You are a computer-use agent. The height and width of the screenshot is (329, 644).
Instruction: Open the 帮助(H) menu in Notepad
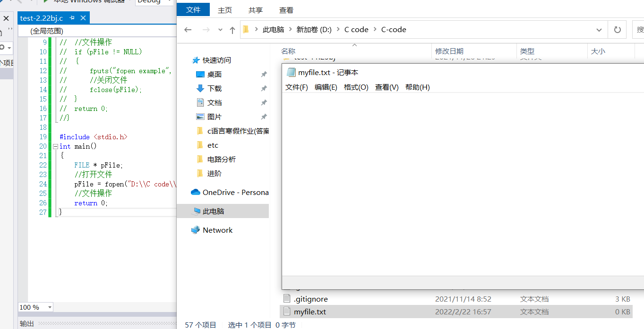click(x=418, y=87)
